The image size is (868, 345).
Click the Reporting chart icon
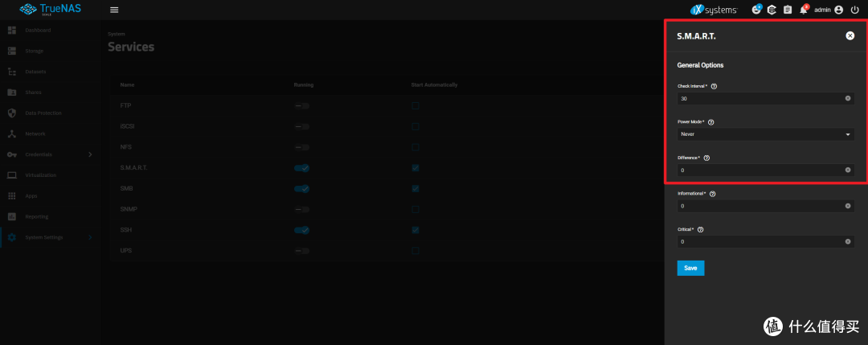[x=11, y=216]
